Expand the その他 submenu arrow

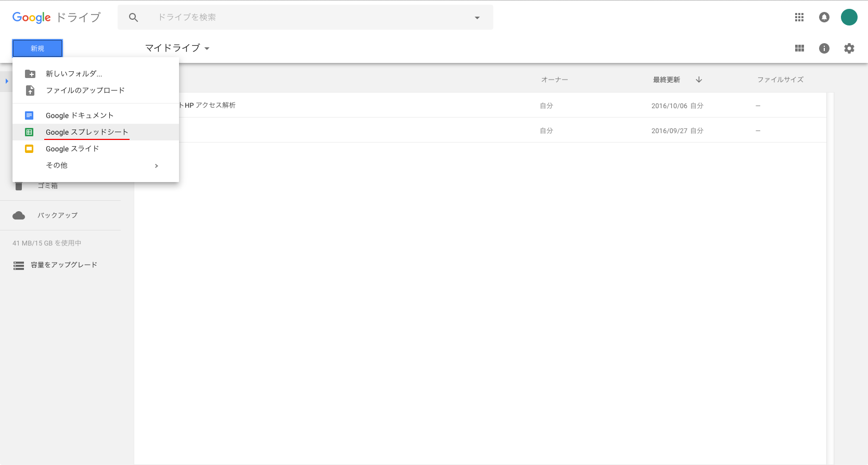pos(156,166)
